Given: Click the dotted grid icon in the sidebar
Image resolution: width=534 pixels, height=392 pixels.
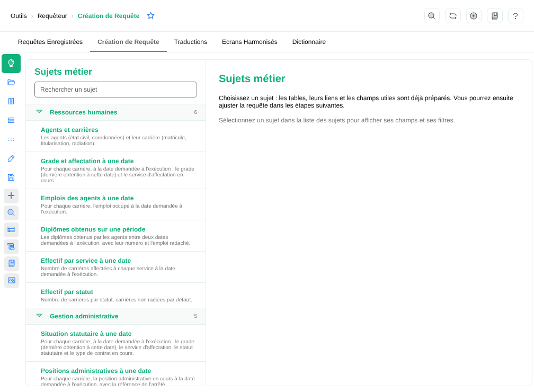Looking at the screenshot, I should (11, 140).
